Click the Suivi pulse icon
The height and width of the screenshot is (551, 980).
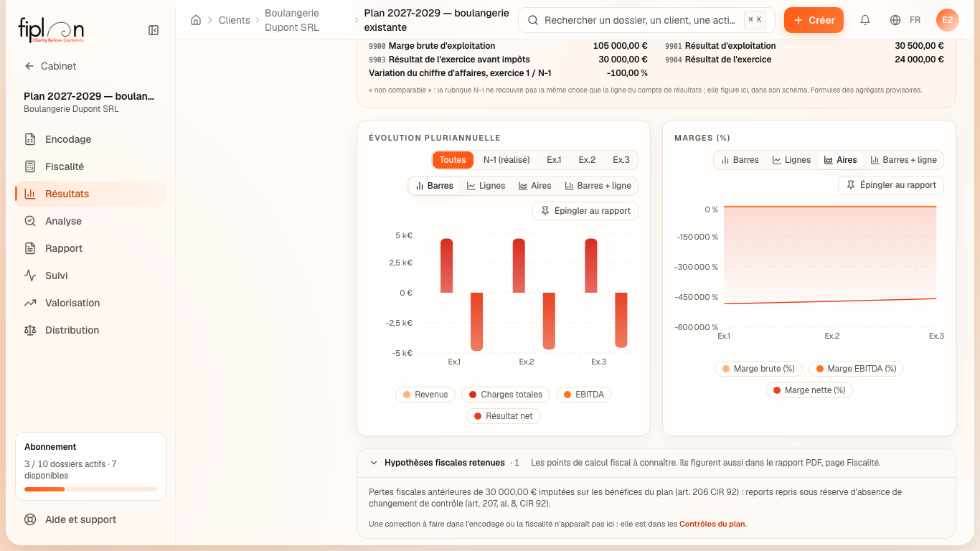[30, 275]
